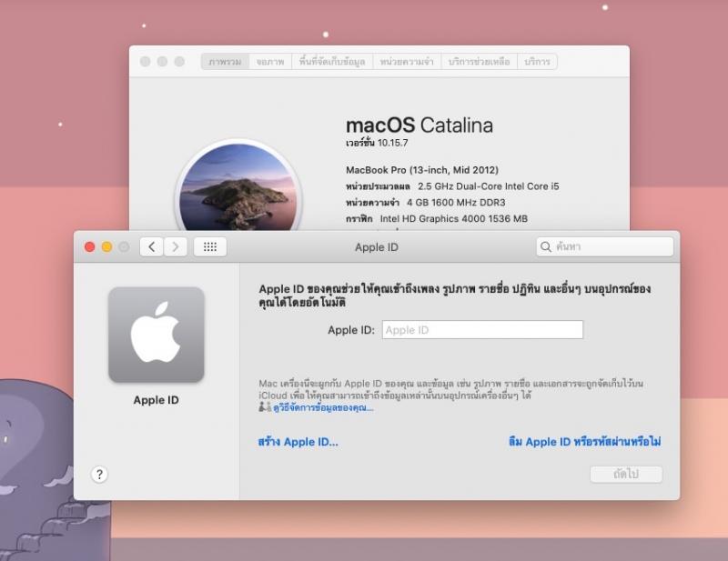Open help with the question mark button

tap(99, 475)
